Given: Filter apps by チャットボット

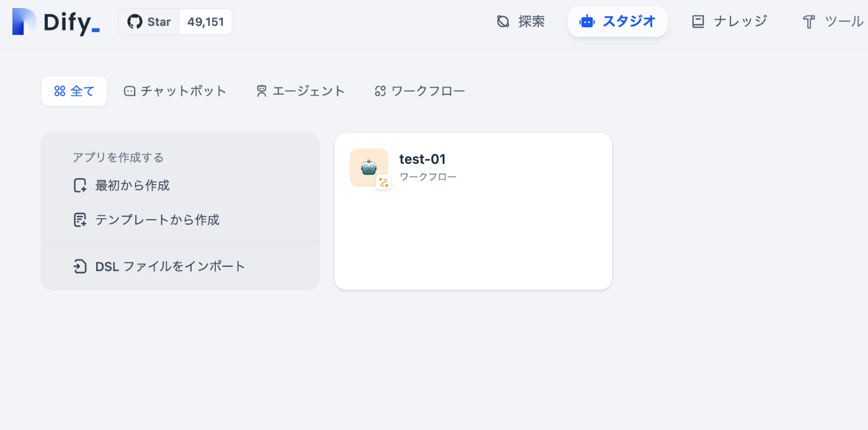Looking at the screenshot, I should (x=175, y=91).
